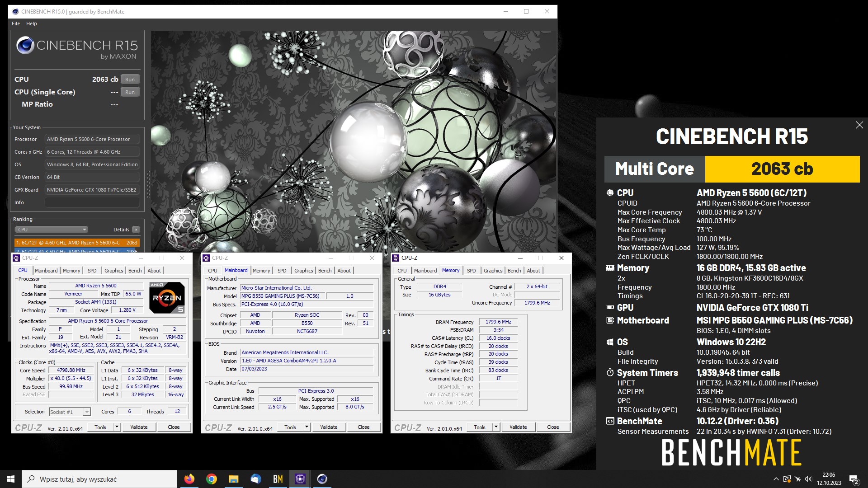Image resolution: width=868 pixels, height=488 pixels.
Task: Select top ranking entry 6C/12T @ 4.60 GHz
Action: coord(77,243)
